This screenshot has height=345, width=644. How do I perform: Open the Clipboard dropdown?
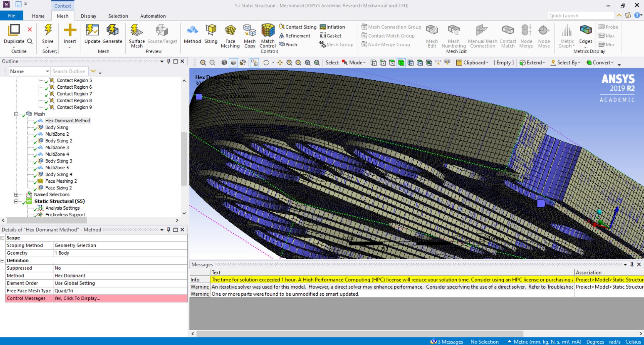click(x=472, y=62)
